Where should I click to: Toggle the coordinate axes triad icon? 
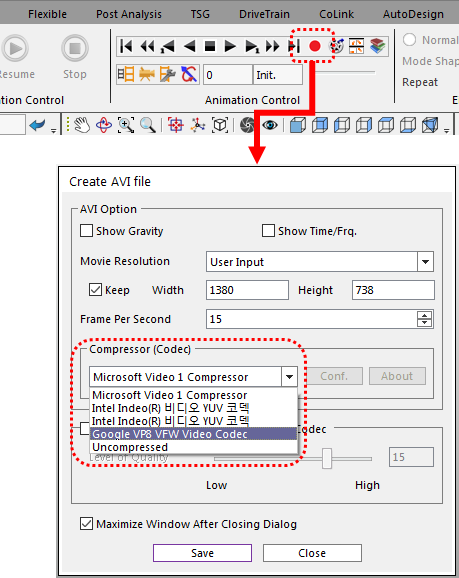(x=198, y=125)
